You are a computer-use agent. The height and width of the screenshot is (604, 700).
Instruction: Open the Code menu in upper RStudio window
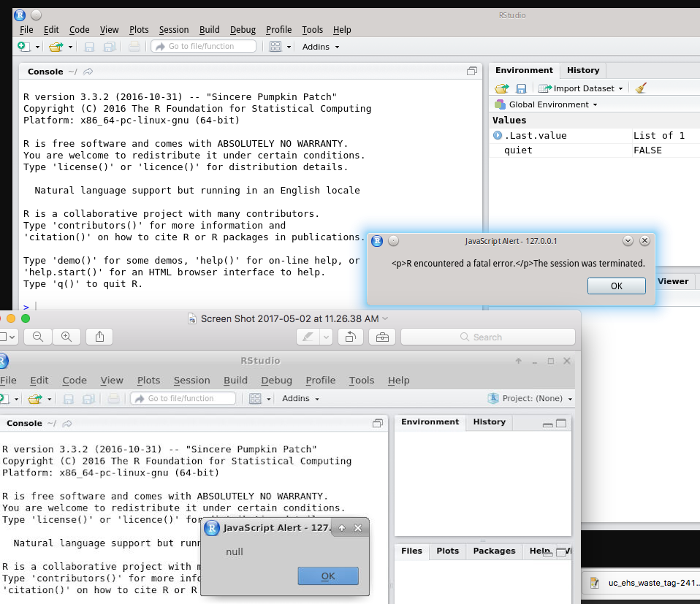[x=80, y=29]
